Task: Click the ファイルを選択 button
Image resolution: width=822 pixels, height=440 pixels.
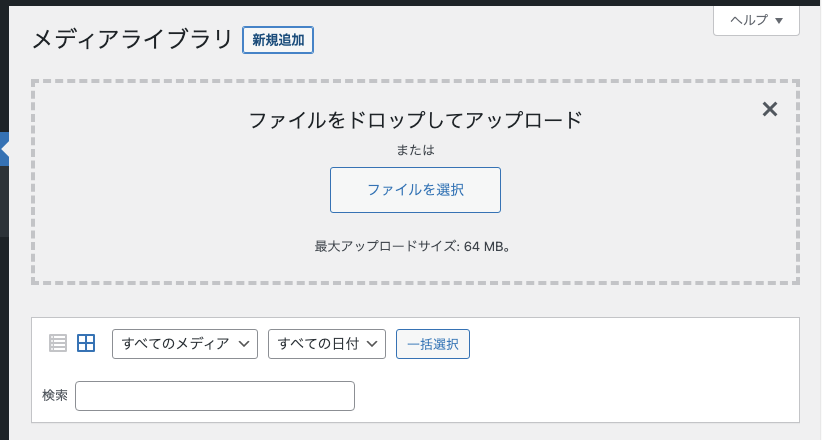Action: coord(415,190)
